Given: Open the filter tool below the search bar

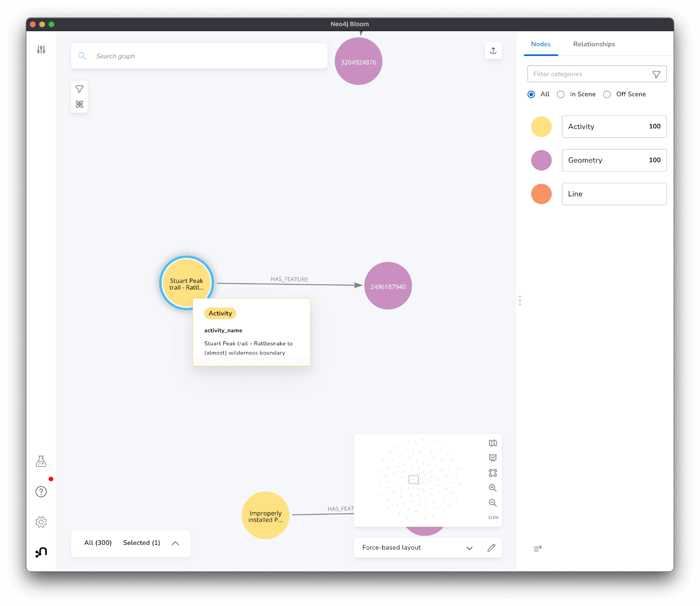Looking at the screenshot, I should (x=79, y=89).
